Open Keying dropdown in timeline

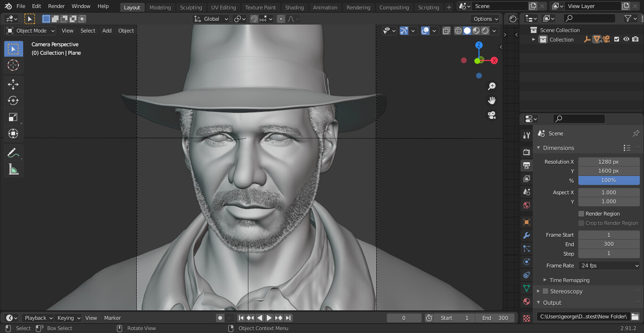pos(68,318)
